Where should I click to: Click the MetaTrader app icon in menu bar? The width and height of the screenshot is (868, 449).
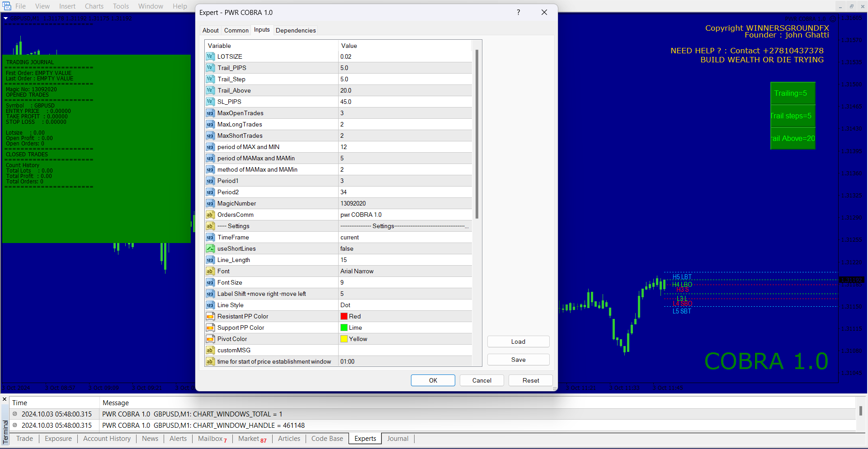pyautogui.click(x=7, y=6)
